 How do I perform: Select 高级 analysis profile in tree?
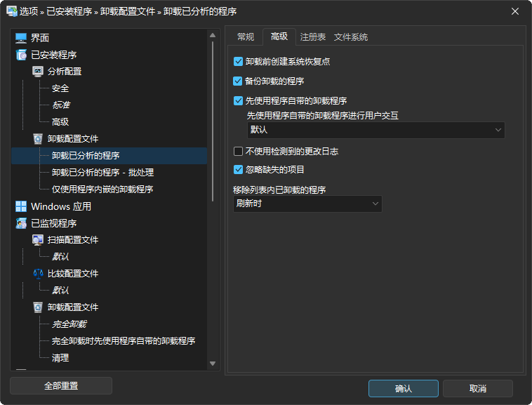pos(60,121)
